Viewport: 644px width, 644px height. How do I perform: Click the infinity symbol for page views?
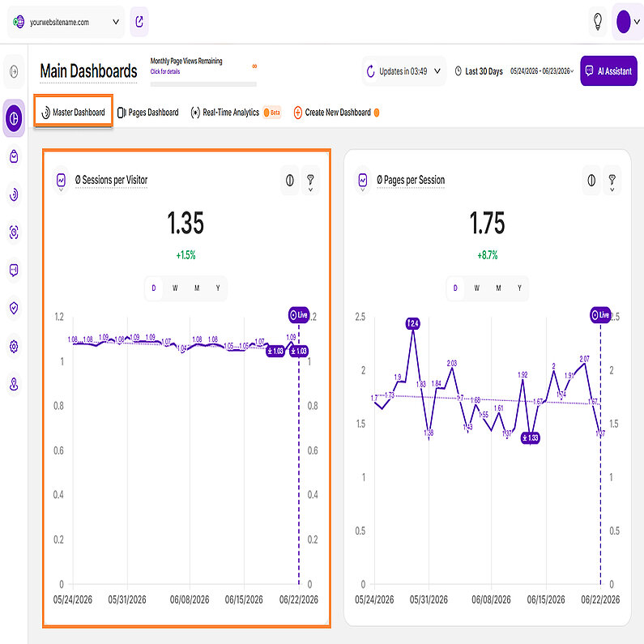point(254,66)
